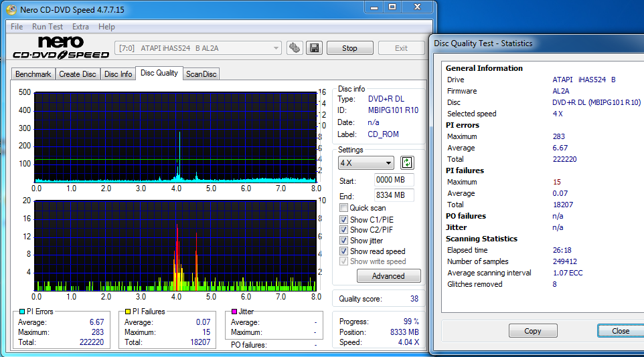The image size is (644, 357).
Task: Switch to the ScanDisc tab
Action: [x=201, y=74]
